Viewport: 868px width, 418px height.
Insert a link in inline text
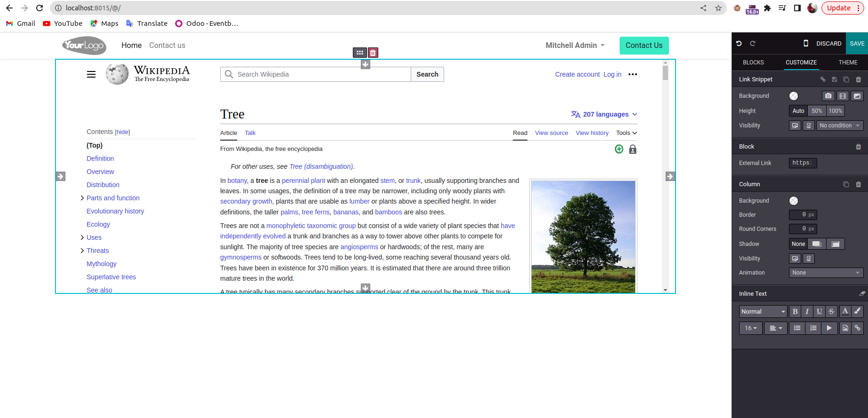(x=858, y=328)
